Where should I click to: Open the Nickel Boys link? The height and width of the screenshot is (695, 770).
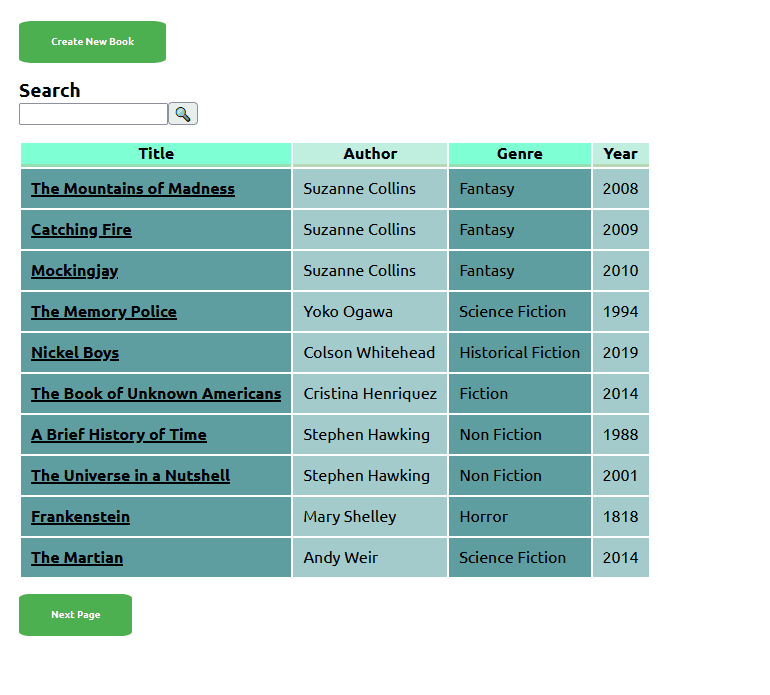click(75, 353)
